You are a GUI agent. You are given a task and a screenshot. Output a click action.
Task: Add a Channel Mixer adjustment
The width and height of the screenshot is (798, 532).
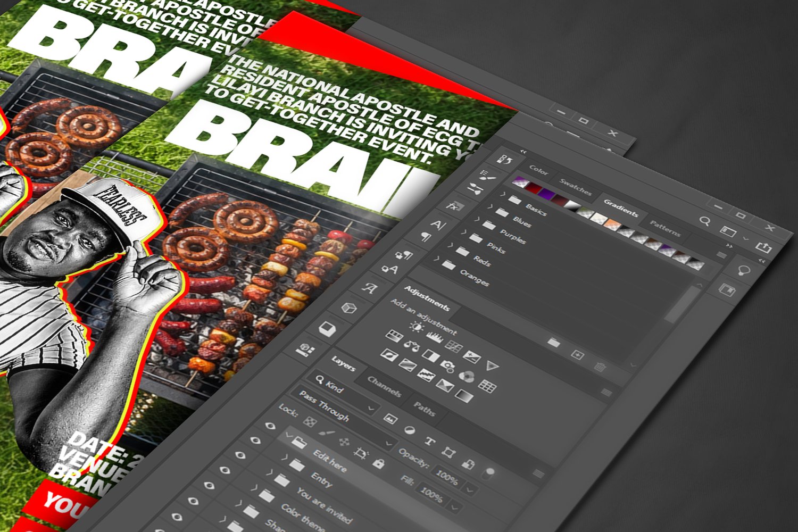[467, 377]
